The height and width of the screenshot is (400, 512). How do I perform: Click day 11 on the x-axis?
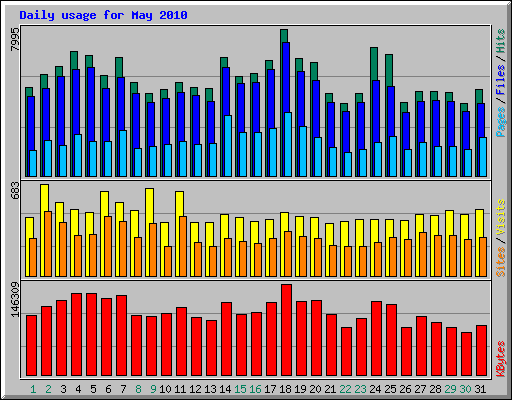pyautogui.click(x=180, y=389)
